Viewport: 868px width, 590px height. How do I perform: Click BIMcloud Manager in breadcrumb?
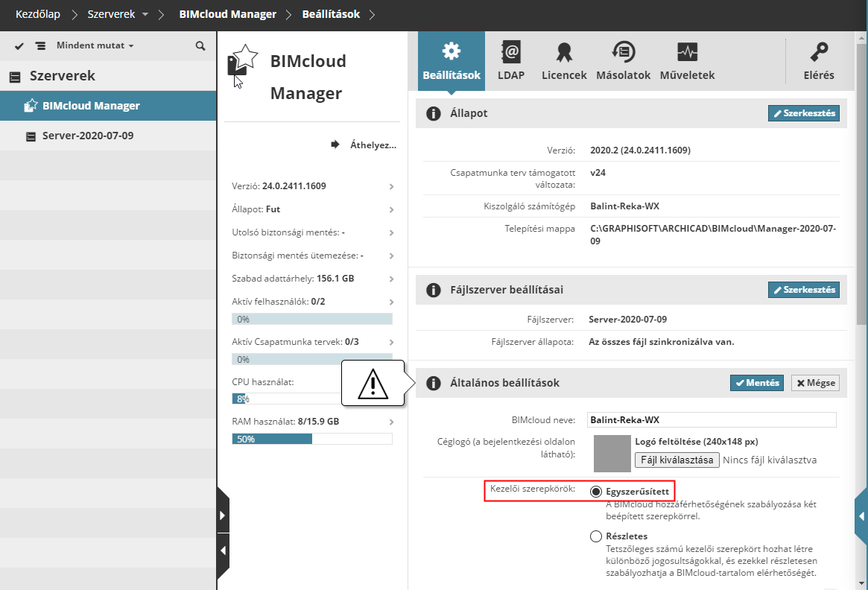point(227,14)
